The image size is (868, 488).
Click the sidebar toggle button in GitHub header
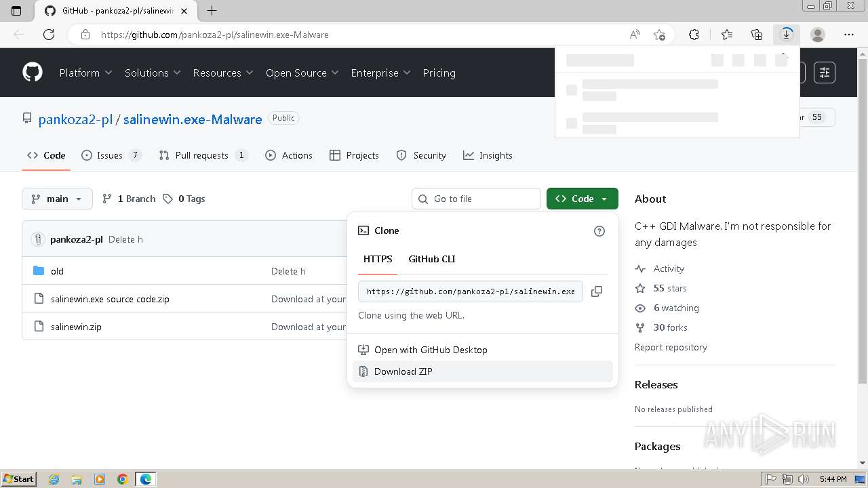(825, 73)
